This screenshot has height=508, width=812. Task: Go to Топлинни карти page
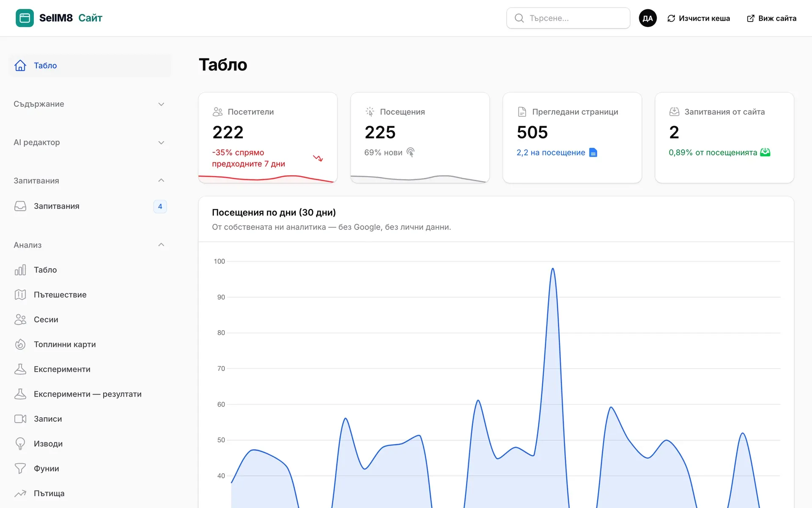(x=90, y=345)
